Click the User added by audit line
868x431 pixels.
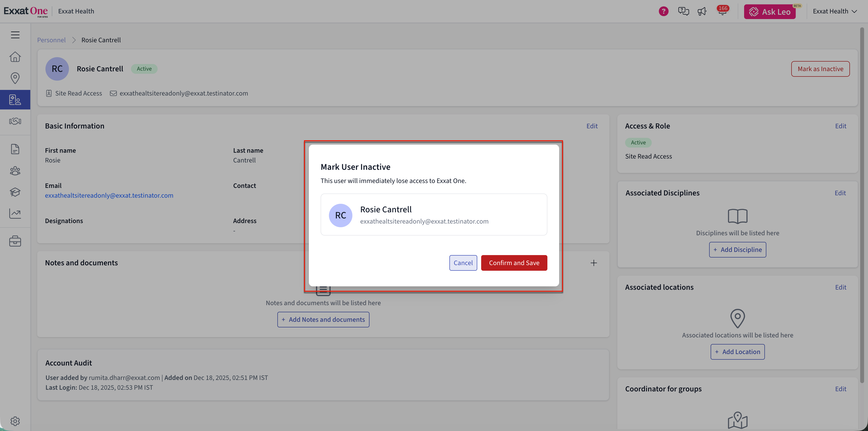(157, 378)
